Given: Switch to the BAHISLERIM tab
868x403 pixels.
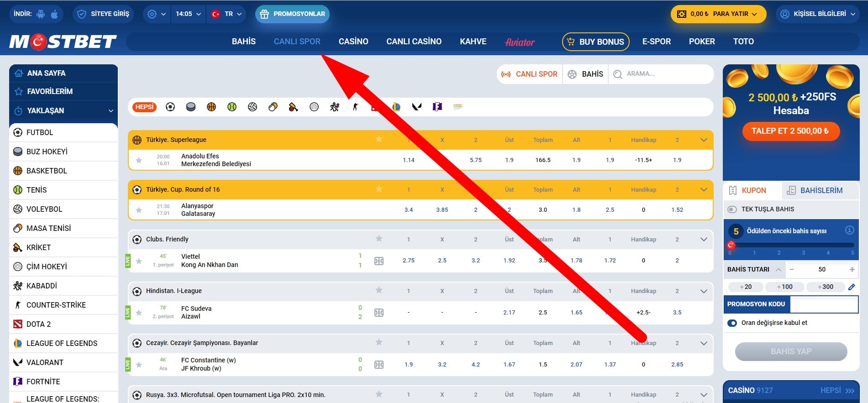Looking at the screenshot, I should 821,190.
